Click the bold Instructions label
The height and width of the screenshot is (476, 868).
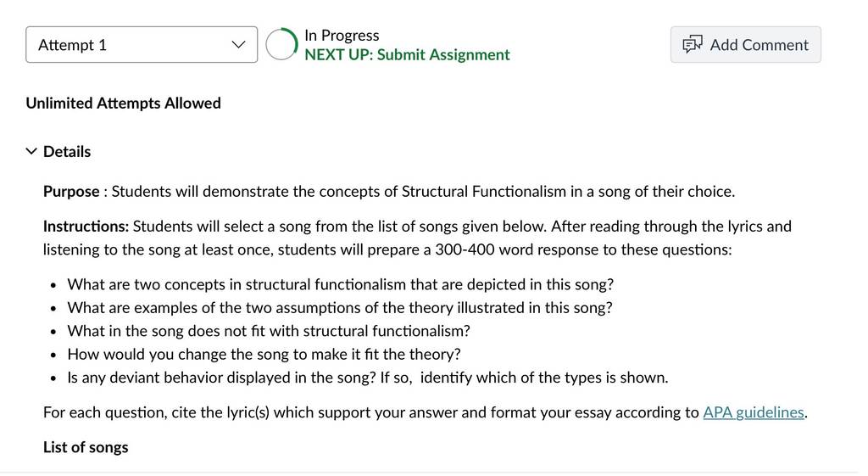pyautogui.click(x=86, y=226)
